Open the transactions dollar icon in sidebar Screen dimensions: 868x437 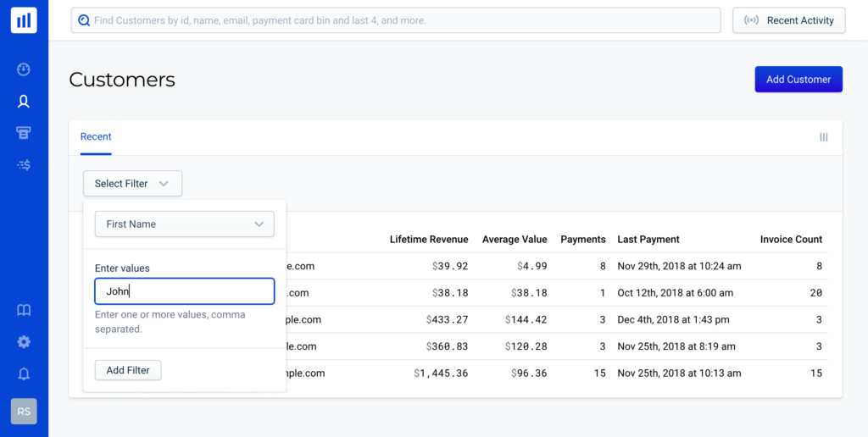[24, 165]
